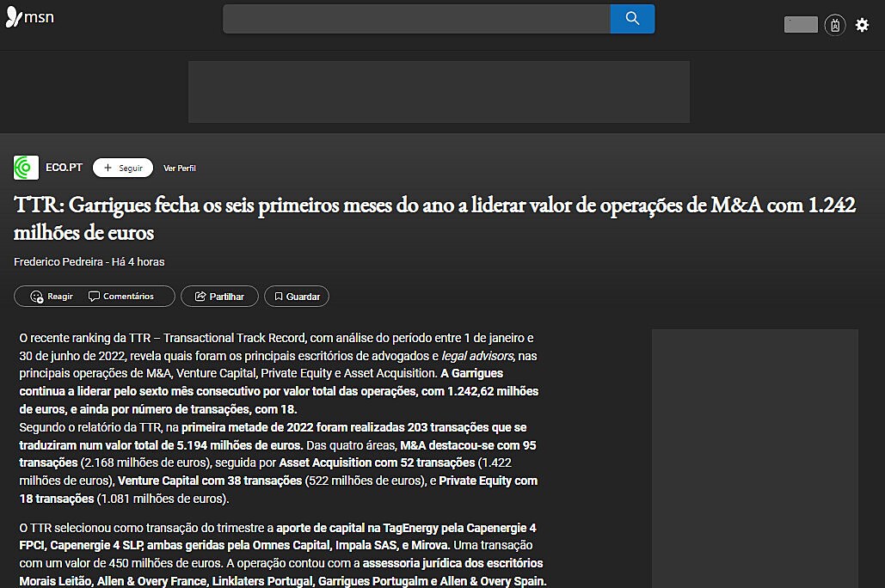Click the sign-in button in header
Screen dimensions: 885x588
click(x=801, y=25)
